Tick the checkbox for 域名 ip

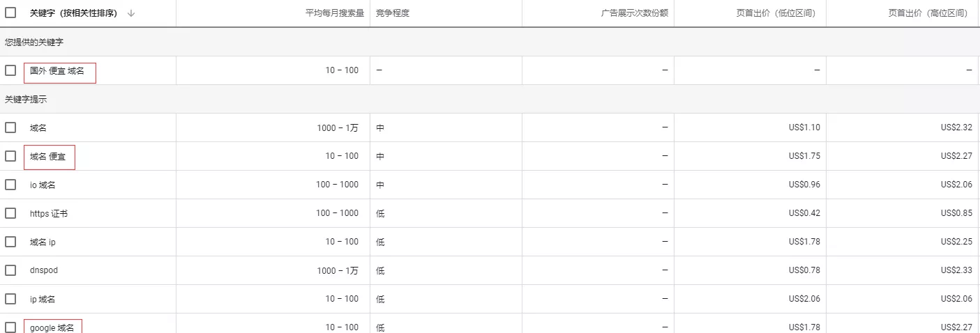tap(10, 242)
